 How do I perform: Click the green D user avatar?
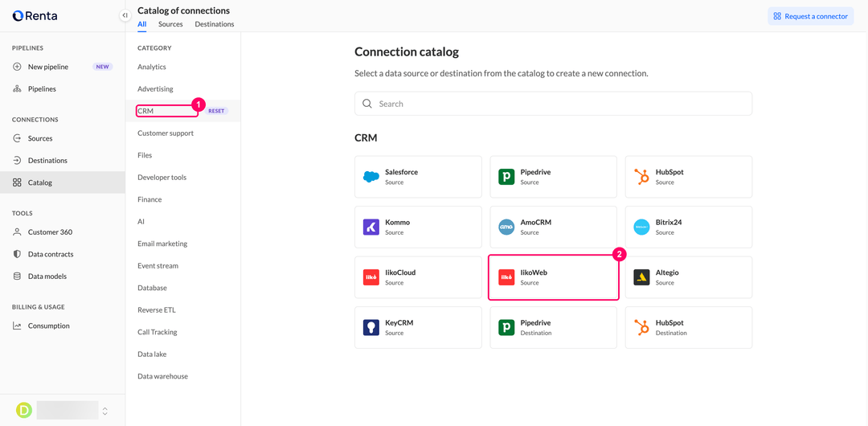(x=24, y=411)
